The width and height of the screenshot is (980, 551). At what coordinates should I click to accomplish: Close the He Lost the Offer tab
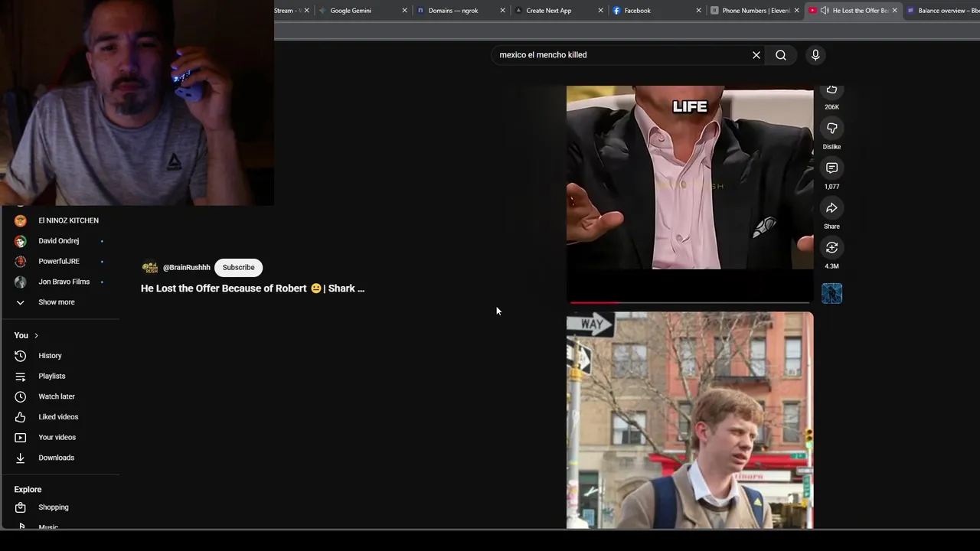(x=894, y=11)
